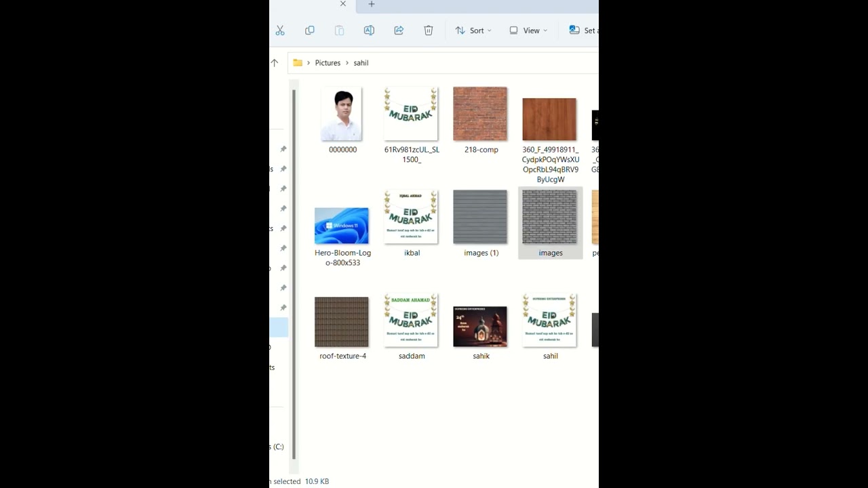The width and height of the screenshot is (868, 488).
Task: Click the file name ikbal
Action: pyautogui.click(x=412, y=253)
